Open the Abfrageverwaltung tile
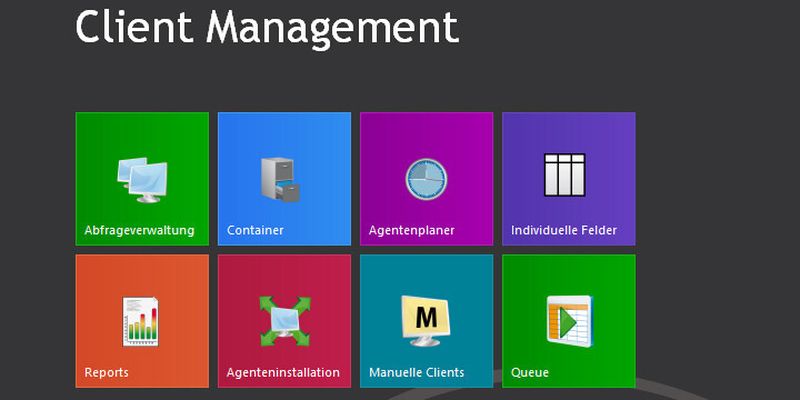Image resolution: width=800 pixels, height=400 pixels. tap(142, 179)
